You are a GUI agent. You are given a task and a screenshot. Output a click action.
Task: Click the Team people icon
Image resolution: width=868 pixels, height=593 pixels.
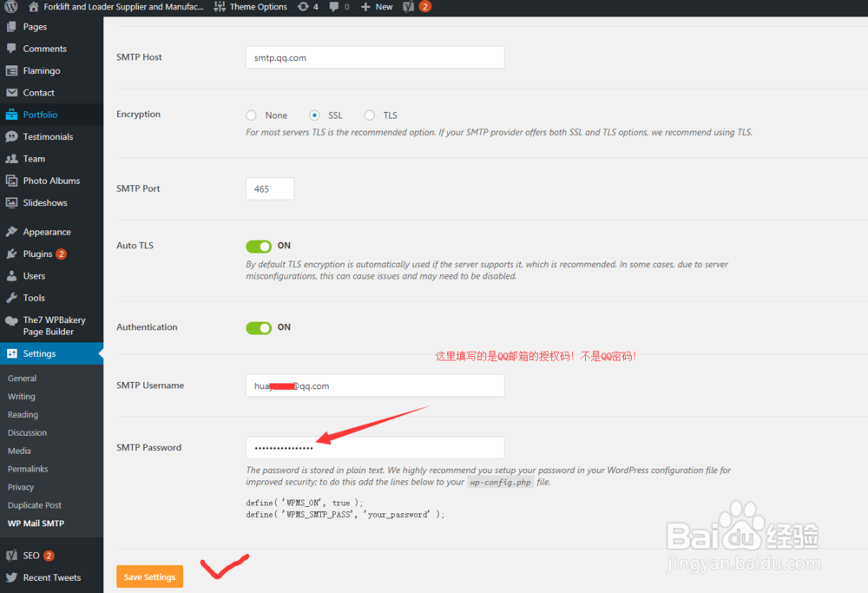[x=11, y=158]
